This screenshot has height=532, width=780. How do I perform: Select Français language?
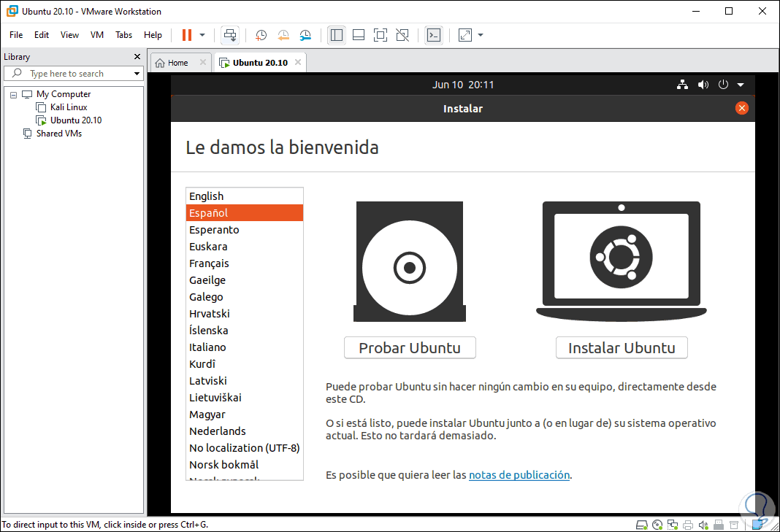pyautogui.click(x=244, y=263)
